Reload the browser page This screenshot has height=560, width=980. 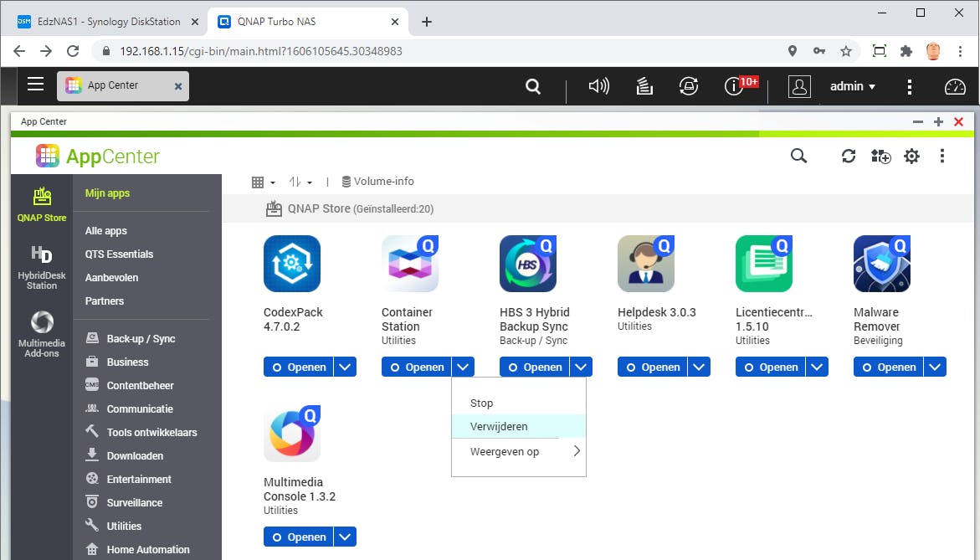tap(73, 51)
